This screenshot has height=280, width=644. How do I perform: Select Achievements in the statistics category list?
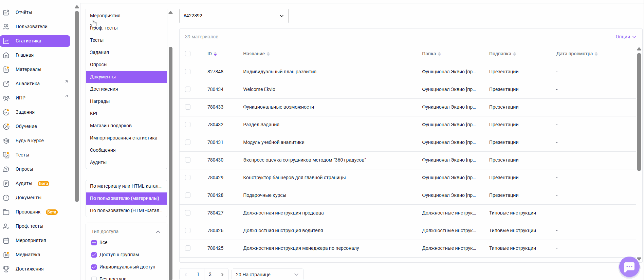(x=104, y=89)
